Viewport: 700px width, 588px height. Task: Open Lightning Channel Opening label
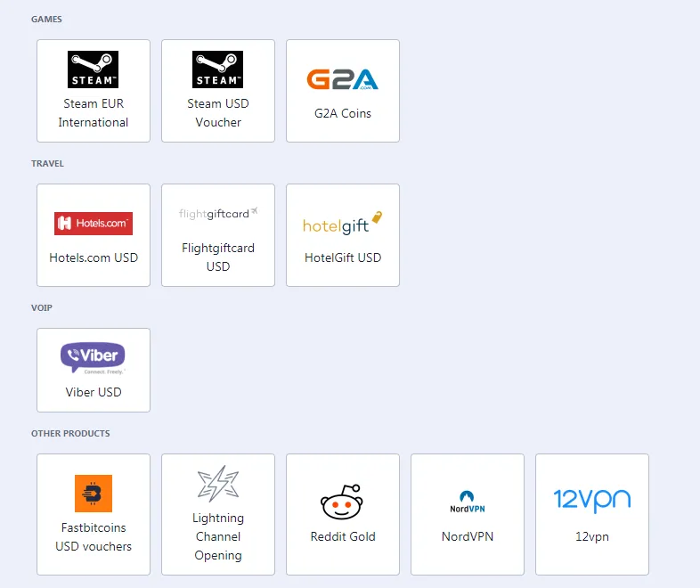coord(218,536)
